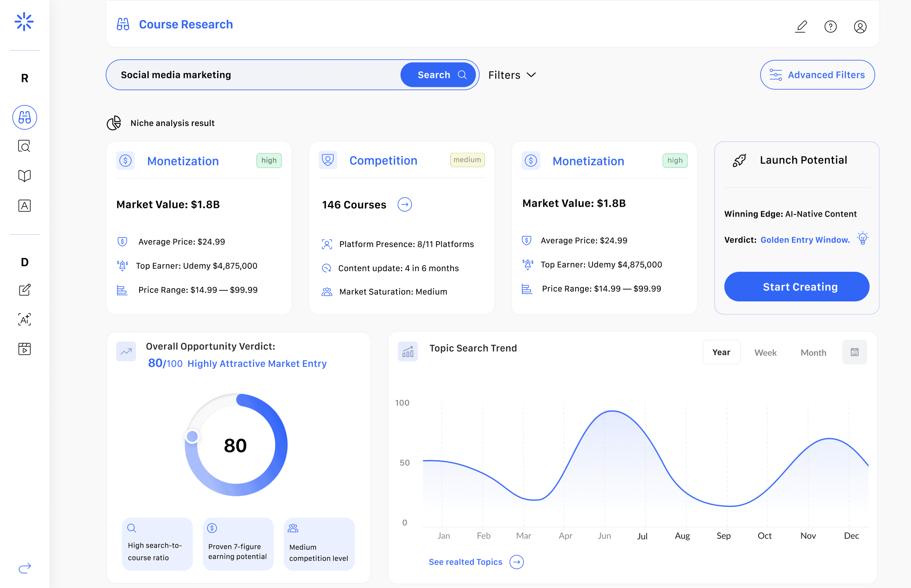Click the score gauge handle knob
This screenshot has height=588, width=911.
click(192, 436)
